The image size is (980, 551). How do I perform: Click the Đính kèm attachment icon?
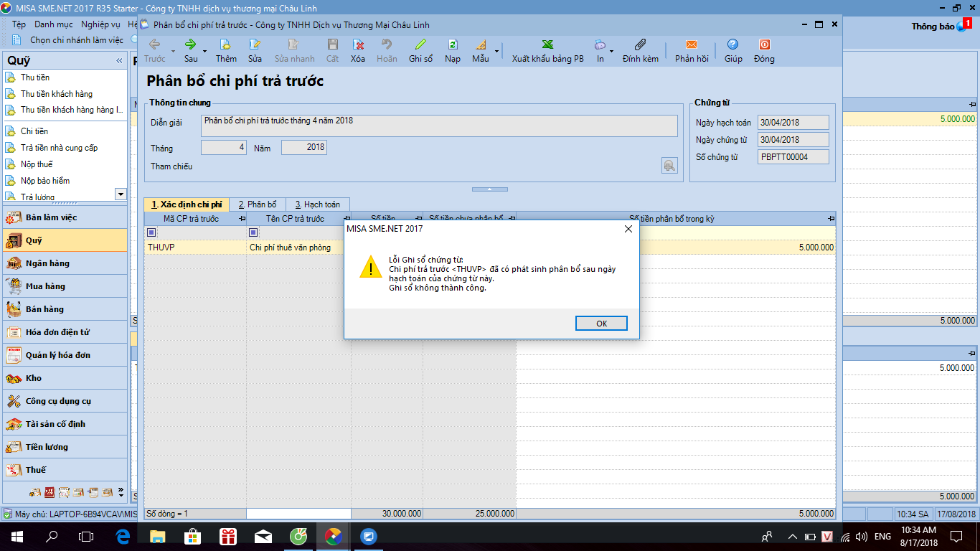pyautogui.click(x=641, y=45)
